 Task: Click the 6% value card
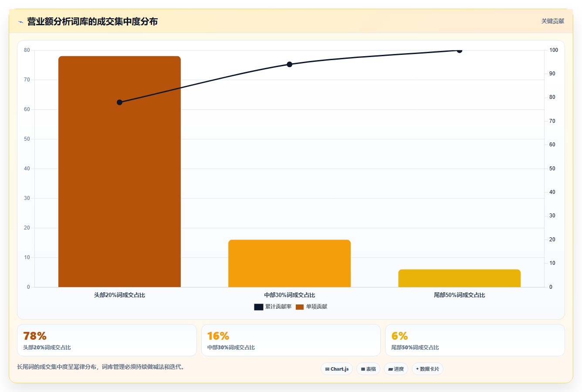pos(475,340)
